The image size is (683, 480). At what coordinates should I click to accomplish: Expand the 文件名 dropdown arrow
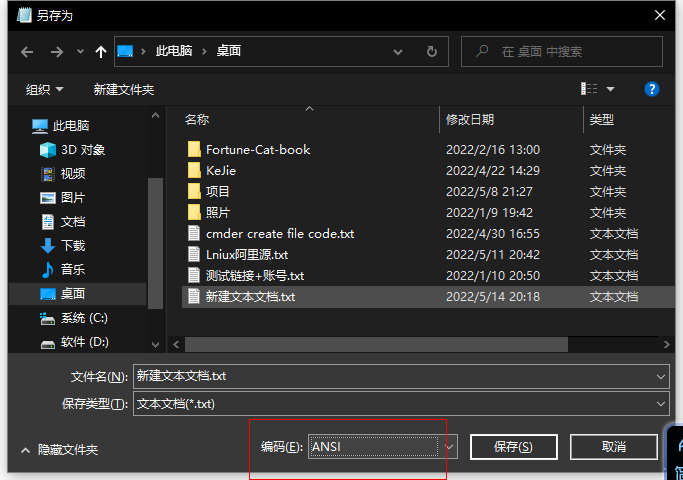click(x=661, y=377)
